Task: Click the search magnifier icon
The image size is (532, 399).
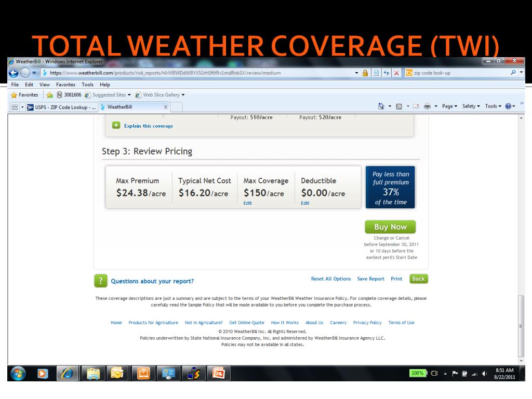Action: coord(513,72)
